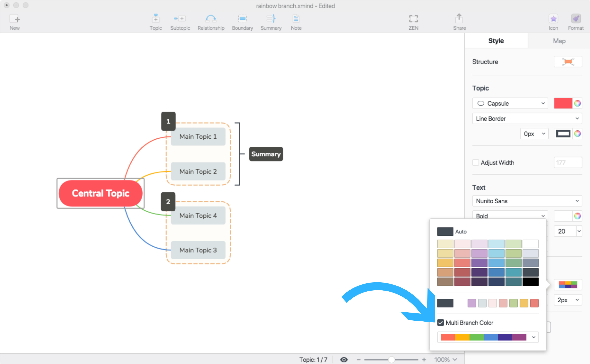Open the Icon panel

click(553, 22)
